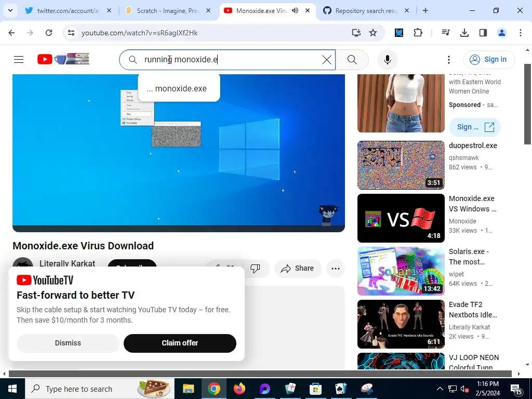Screen dimensions: 532x399
Task: Sign in to YouTube
Action: (488, 59)
